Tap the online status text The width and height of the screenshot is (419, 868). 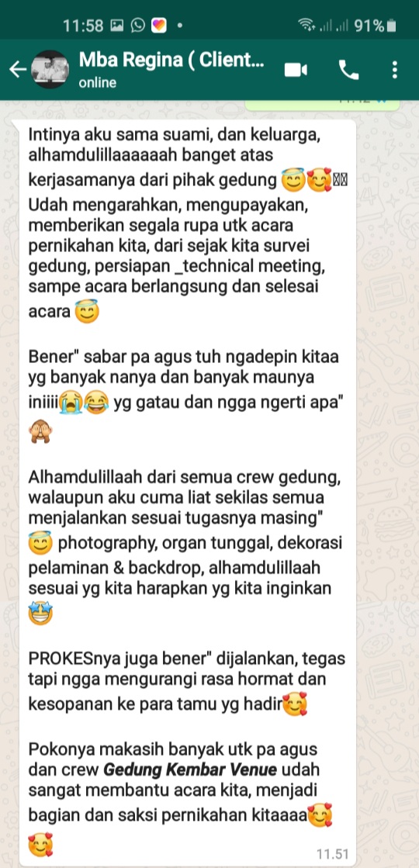pyautogui.click(x=98, y=83)
